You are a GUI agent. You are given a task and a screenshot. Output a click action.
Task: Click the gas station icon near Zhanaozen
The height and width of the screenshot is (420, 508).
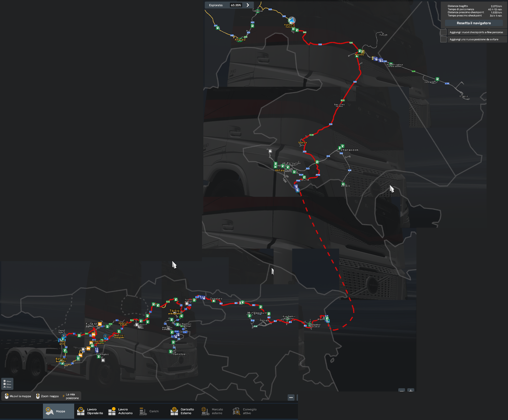point(342,146)
